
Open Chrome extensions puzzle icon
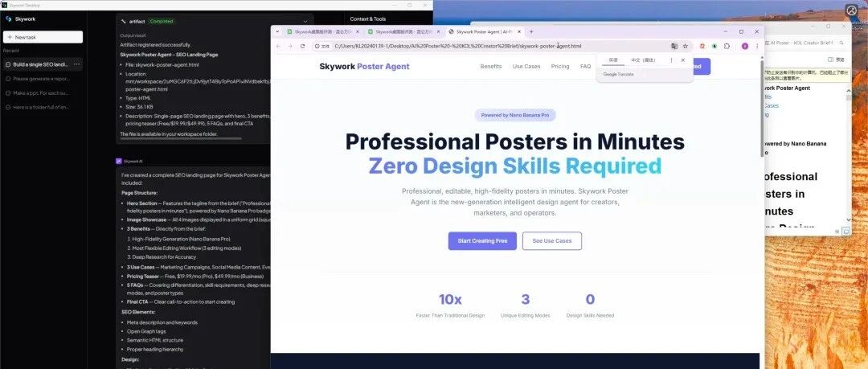(727, 46)
